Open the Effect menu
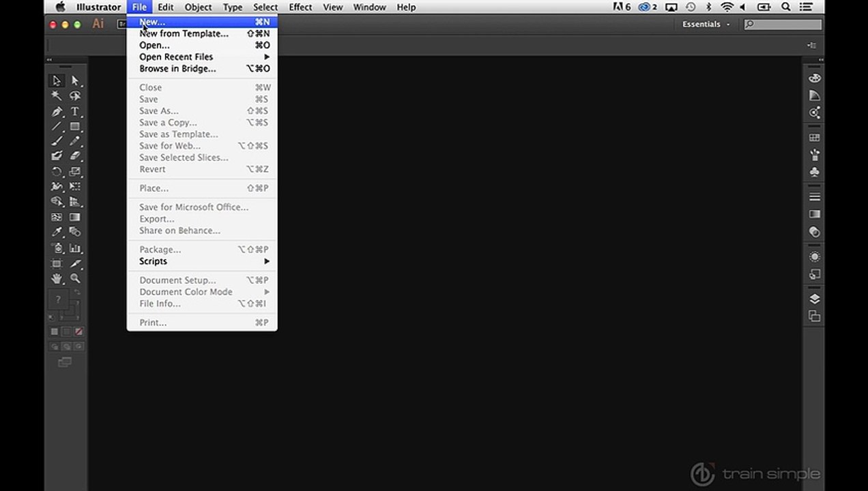868x491 pixels. (300, 7)
